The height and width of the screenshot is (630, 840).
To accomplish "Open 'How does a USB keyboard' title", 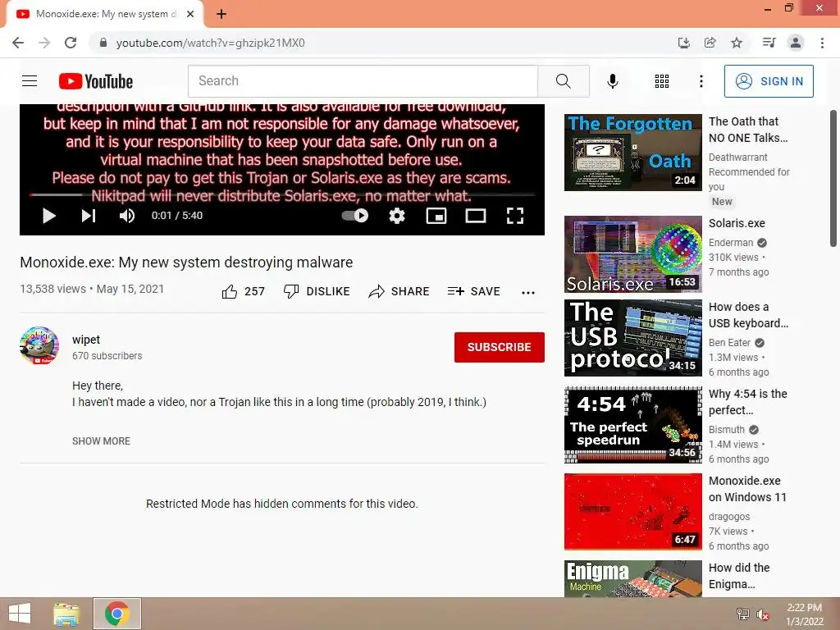I will pyautogui.click(x=748, y=315).
